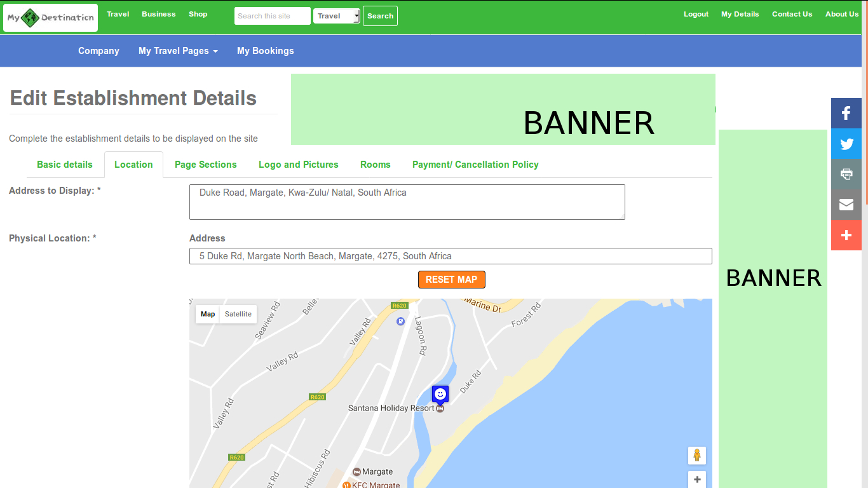Click the Facebook share icon
868x488 pixels.
pos(846,114)
